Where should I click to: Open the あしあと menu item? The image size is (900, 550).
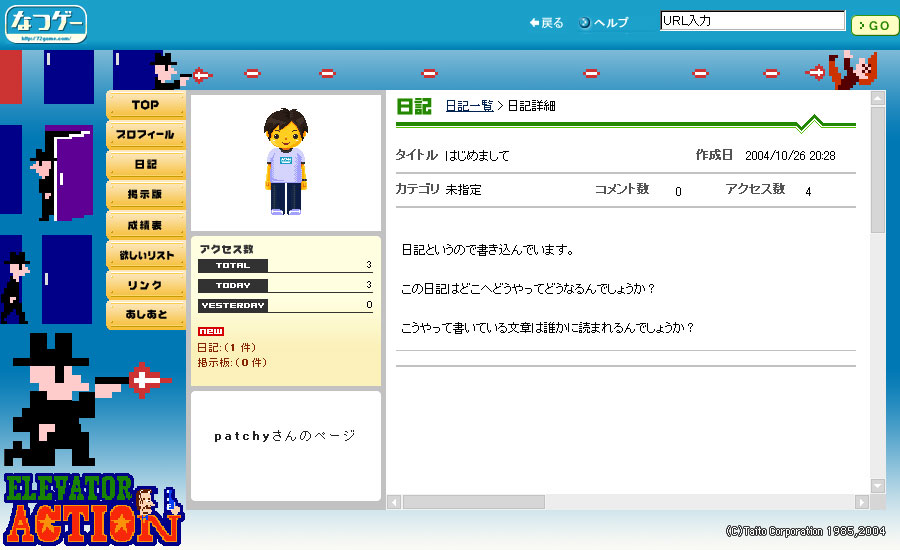145,315
